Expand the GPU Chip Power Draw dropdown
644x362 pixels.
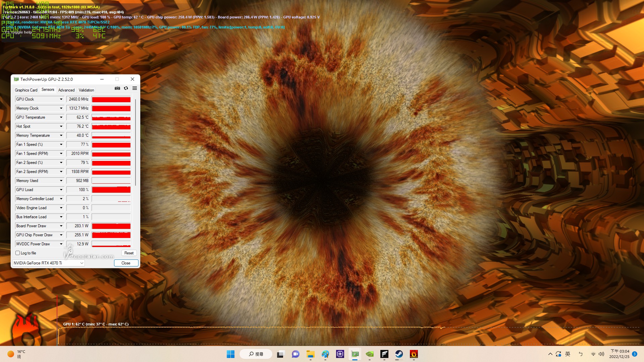pos(61,235)
